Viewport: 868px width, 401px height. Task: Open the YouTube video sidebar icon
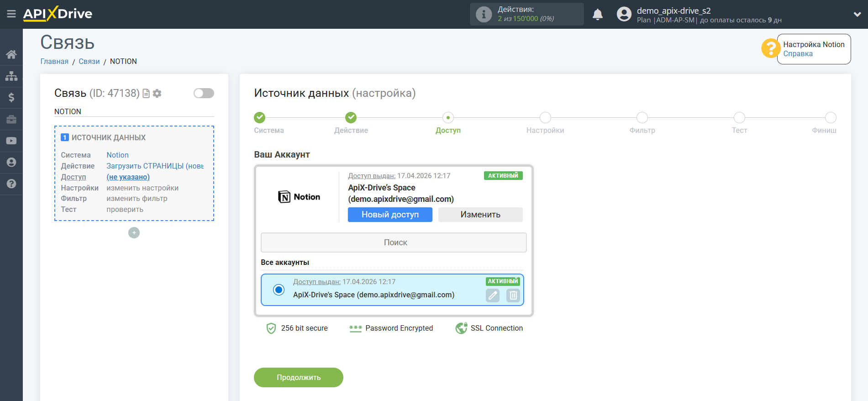click(x=11, y=141)
